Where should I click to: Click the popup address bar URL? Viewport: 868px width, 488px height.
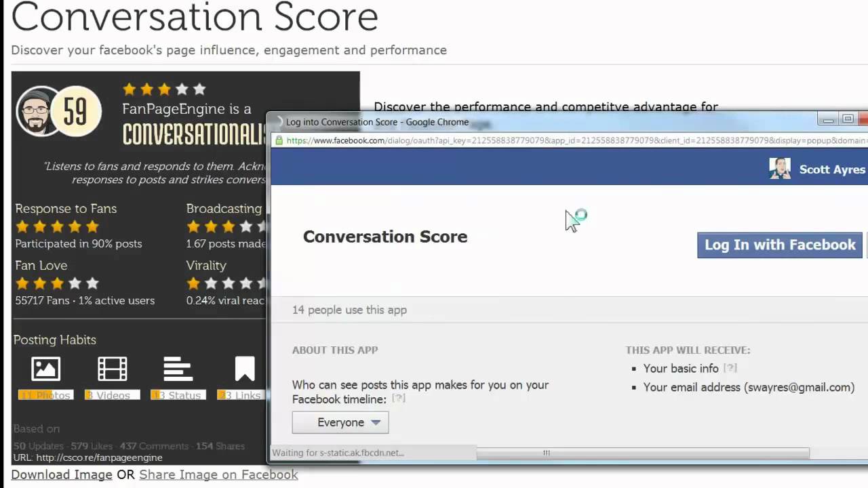[x=576, y=141]
